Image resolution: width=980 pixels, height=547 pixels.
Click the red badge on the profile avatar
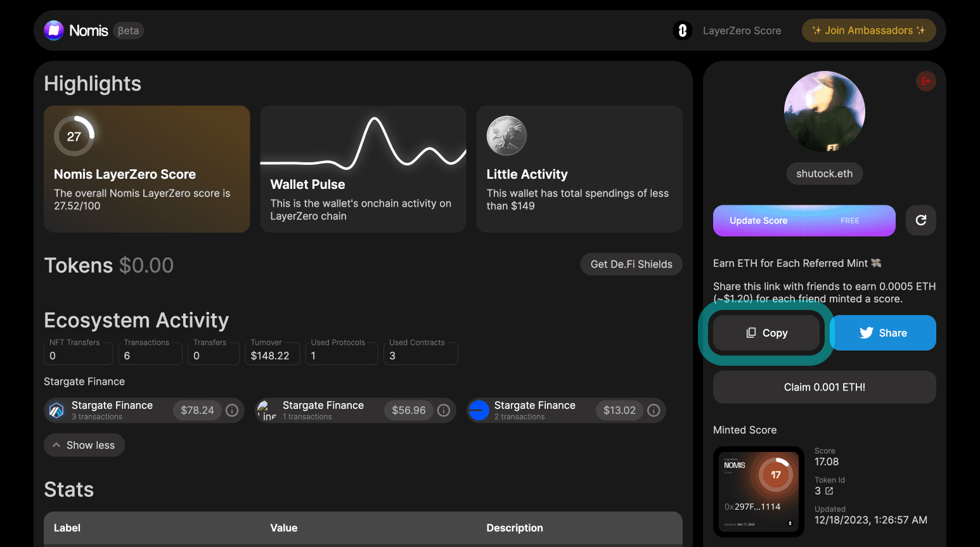coord(925,81)
